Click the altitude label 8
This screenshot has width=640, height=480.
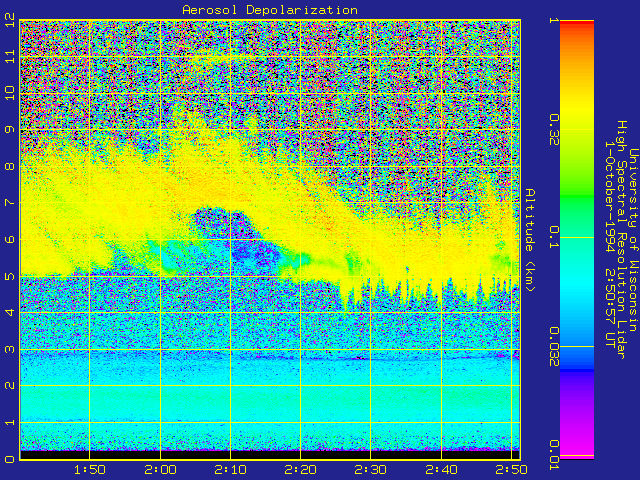point(10,167)
